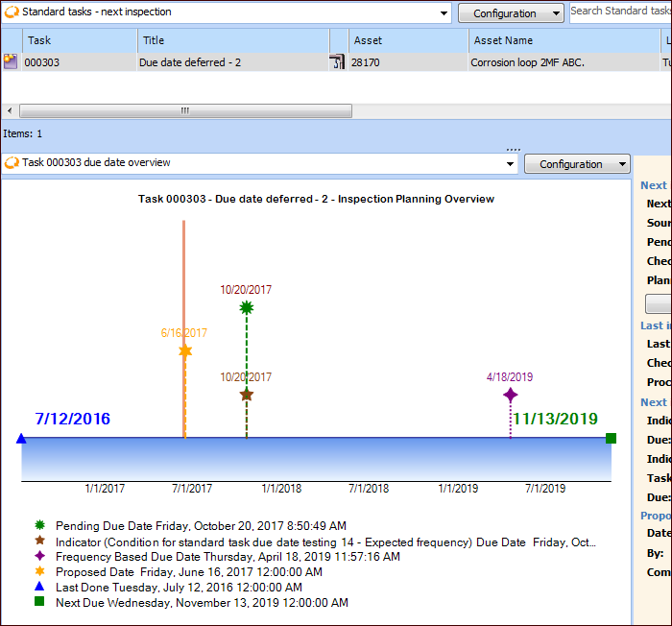Image resolution: width=672 pixels, height=626 pixels.
Task: Click the orange Proposed Date star on chart
Action: (x=185, y=351)
